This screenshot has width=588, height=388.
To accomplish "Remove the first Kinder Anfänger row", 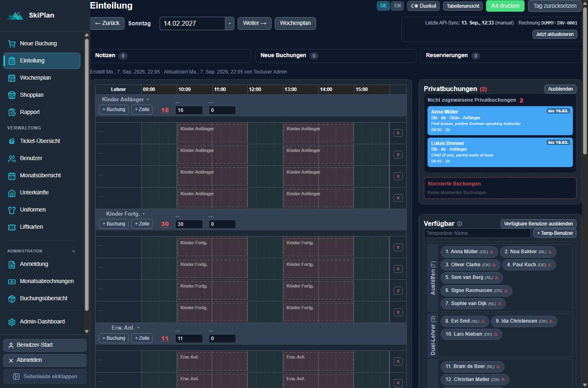I will (x=398, y=133).
